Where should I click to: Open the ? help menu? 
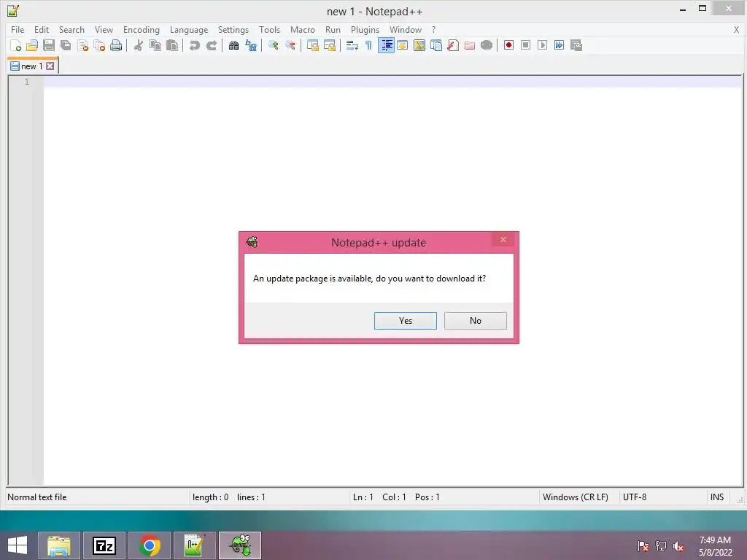433,29
